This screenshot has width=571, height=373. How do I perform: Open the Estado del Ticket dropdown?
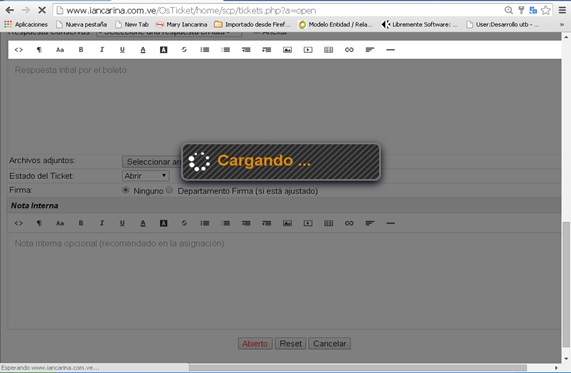(146, 176)
